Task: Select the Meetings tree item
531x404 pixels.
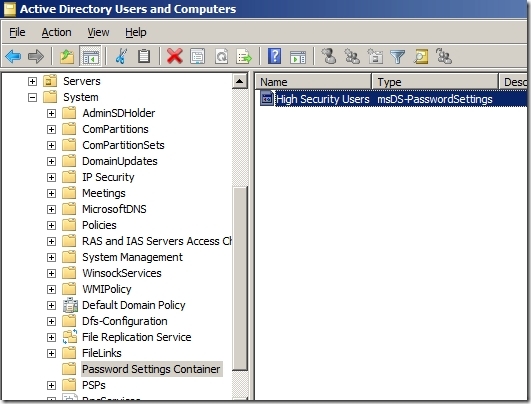Action: pos(104,193)
